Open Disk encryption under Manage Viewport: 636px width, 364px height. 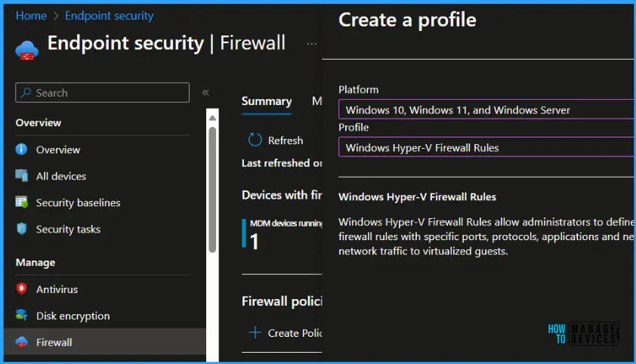[x=73, y=316]
